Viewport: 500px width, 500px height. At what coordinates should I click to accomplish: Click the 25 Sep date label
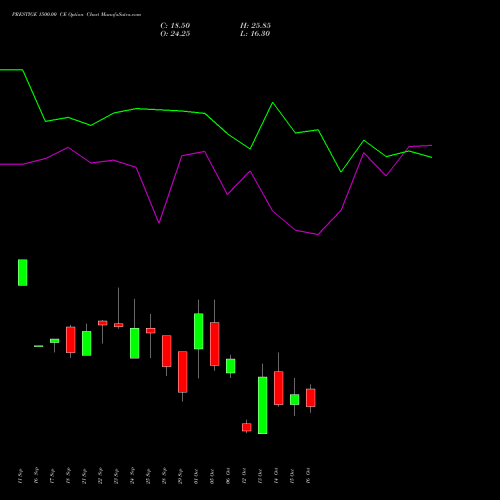(148, 476)
